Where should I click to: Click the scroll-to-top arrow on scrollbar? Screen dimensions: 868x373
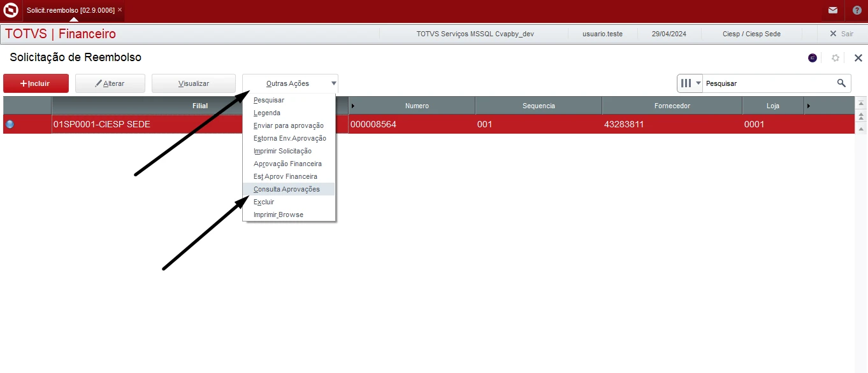click(x=861, y=104)
